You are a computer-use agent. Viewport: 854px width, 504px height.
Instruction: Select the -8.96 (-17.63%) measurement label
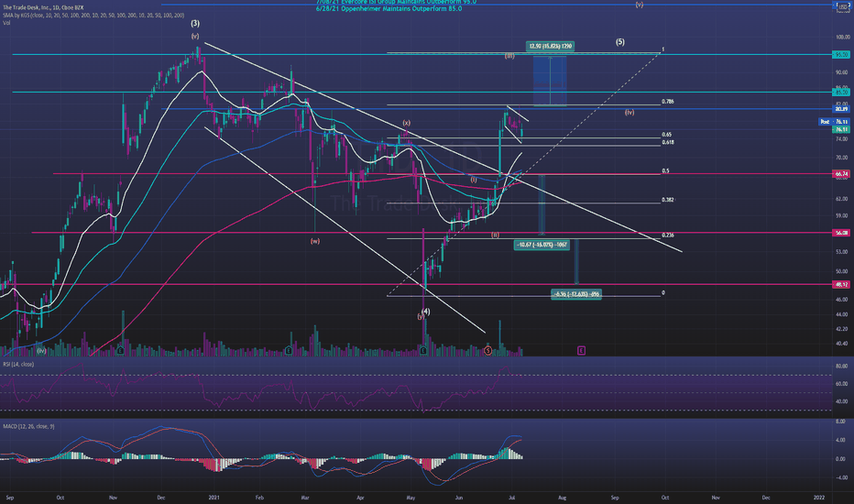click(576, 294)
